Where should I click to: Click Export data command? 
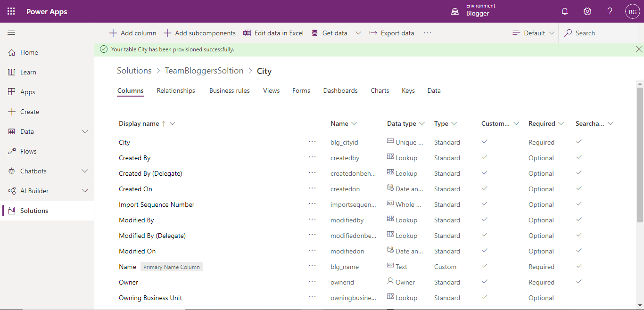click(x=393, y=33)
